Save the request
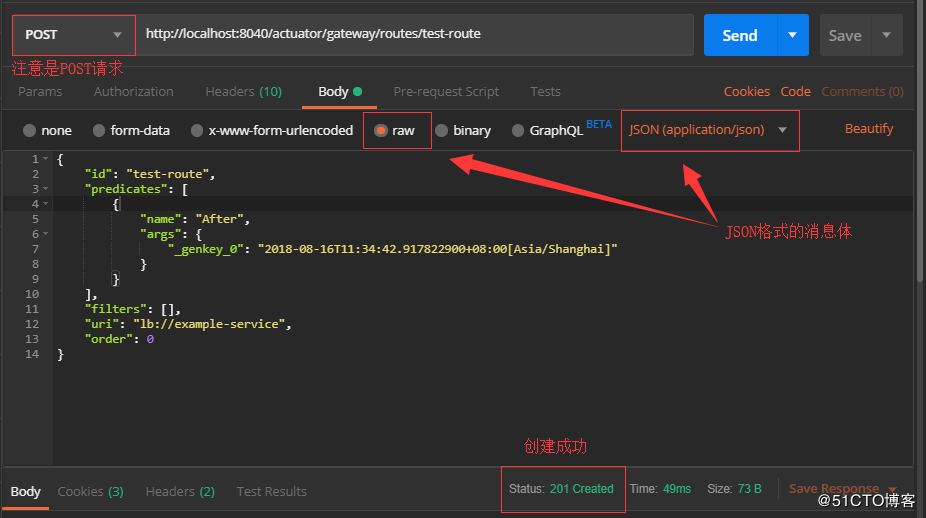 point(845,35)
